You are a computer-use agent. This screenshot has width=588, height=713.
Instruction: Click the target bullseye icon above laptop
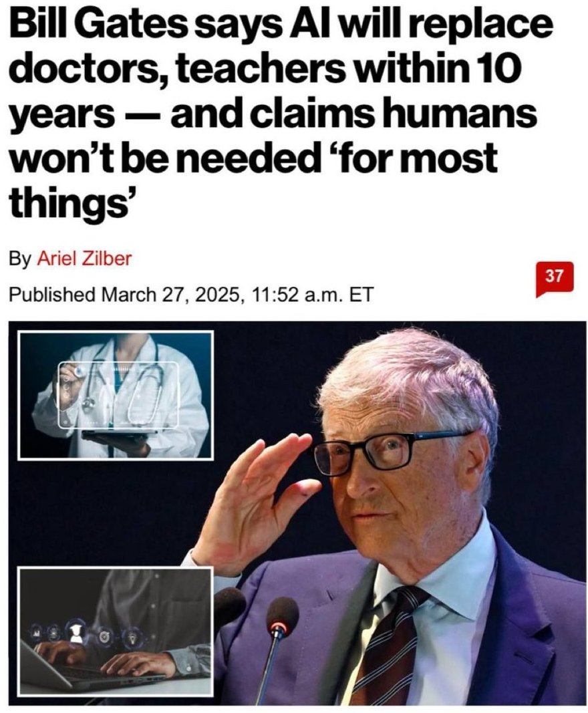105,636
